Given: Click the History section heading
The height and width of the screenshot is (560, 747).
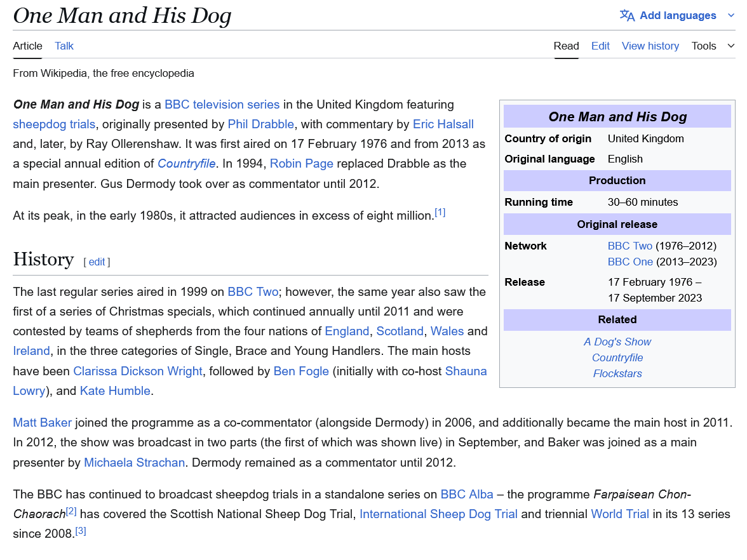Looking at the screenshot, I should (43, 260).
